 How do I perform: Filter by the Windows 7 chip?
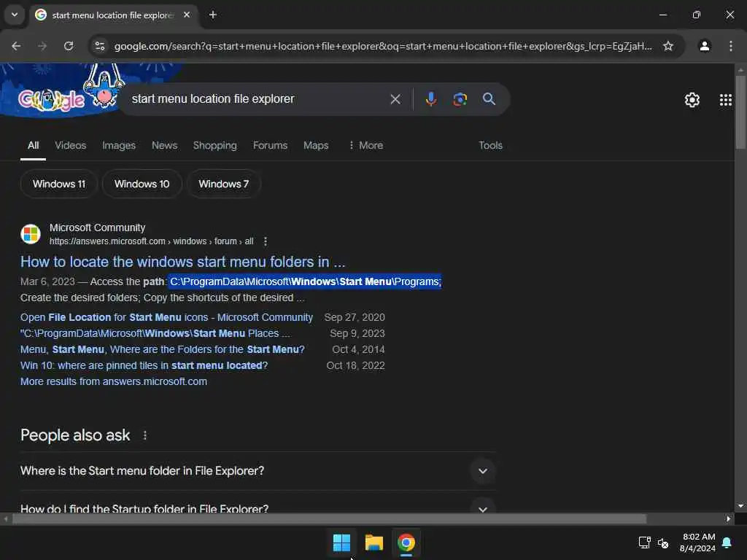pos(224,184)
